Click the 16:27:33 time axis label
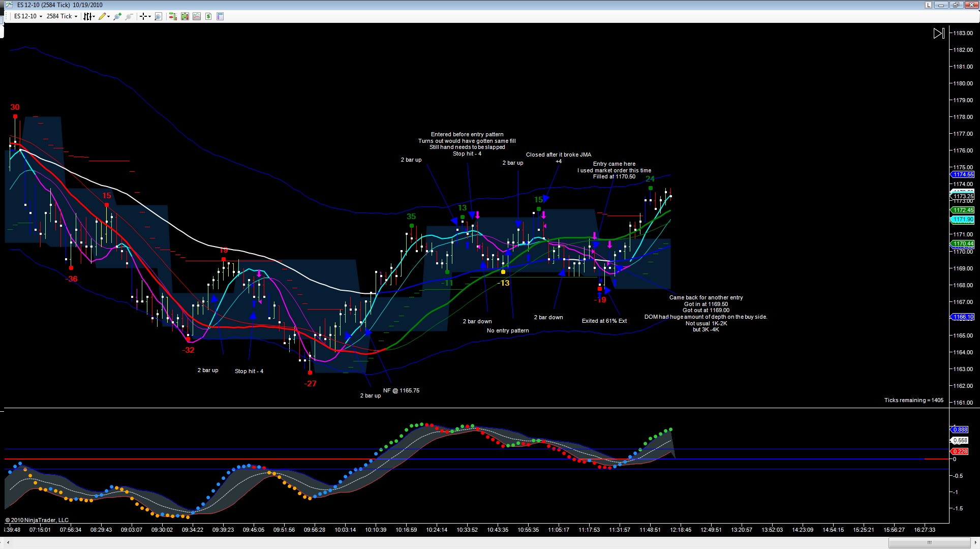This screenshot has width=980, height=549. tap(924, 530)
